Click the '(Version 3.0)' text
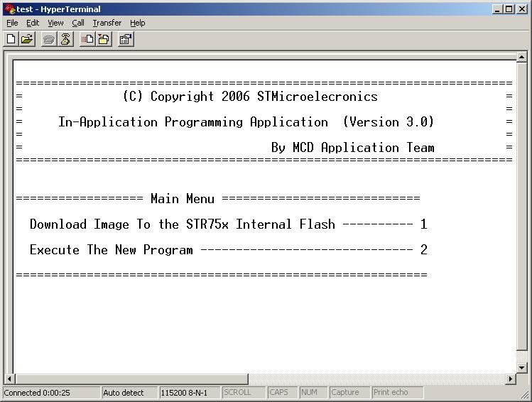Viewport: 532px width, 402px height. (389, 121)
